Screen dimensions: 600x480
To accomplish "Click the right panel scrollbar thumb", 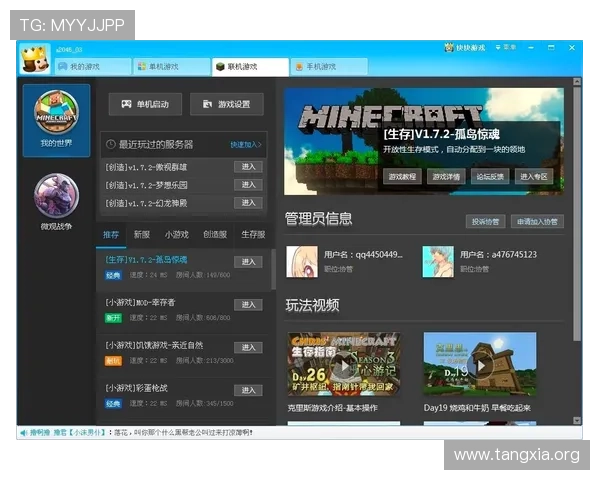I will (x=577, y=213).
